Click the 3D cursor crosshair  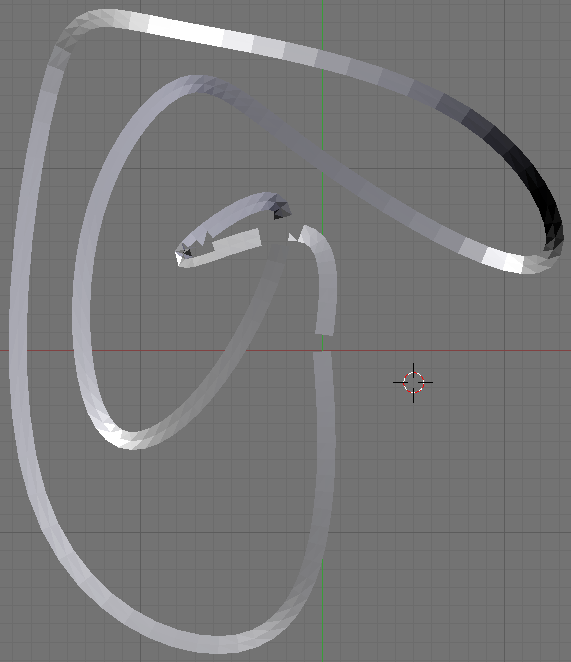pos(413,383)
